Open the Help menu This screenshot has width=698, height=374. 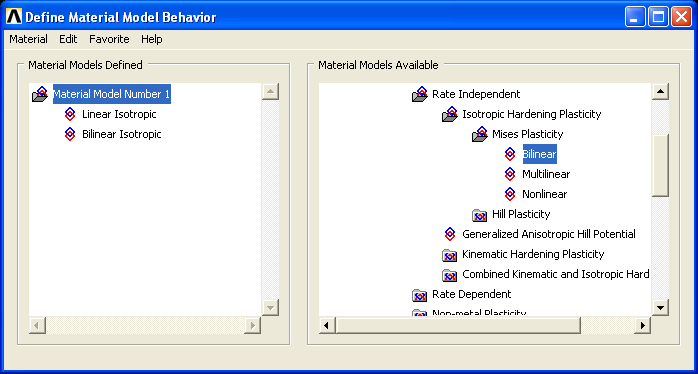pyautogui.click(x=152, y=39)
